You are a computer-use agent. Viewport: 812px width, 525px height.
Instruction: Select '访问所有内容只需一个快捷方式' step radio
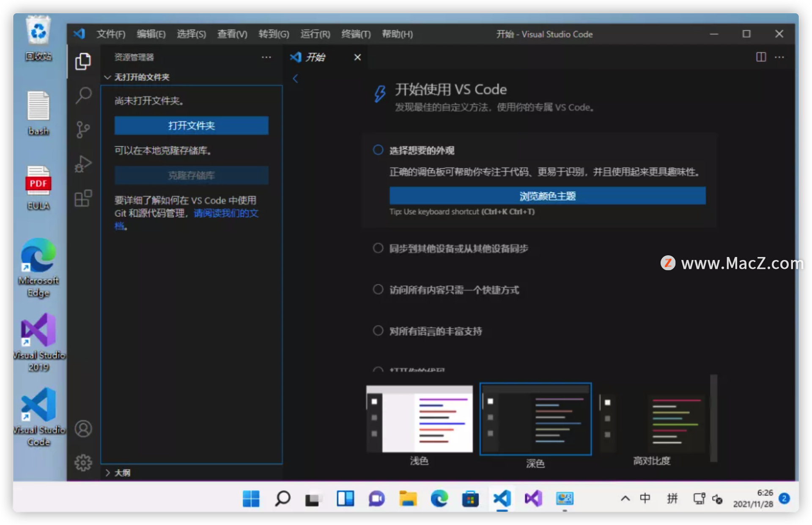pos(378,290)
